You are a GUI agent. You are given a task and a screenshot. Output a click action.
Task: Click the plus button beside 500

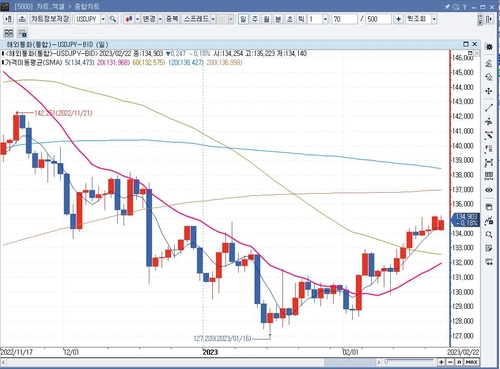pyautogui.click(x=398, y=19)
